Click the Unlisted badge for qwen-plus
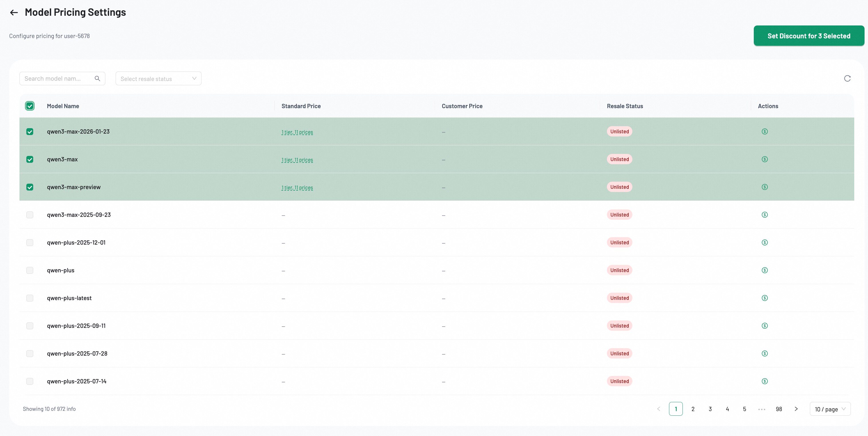The height and width of the screenshot is (436, 868). pyautogui.click(x=619, y=270)
